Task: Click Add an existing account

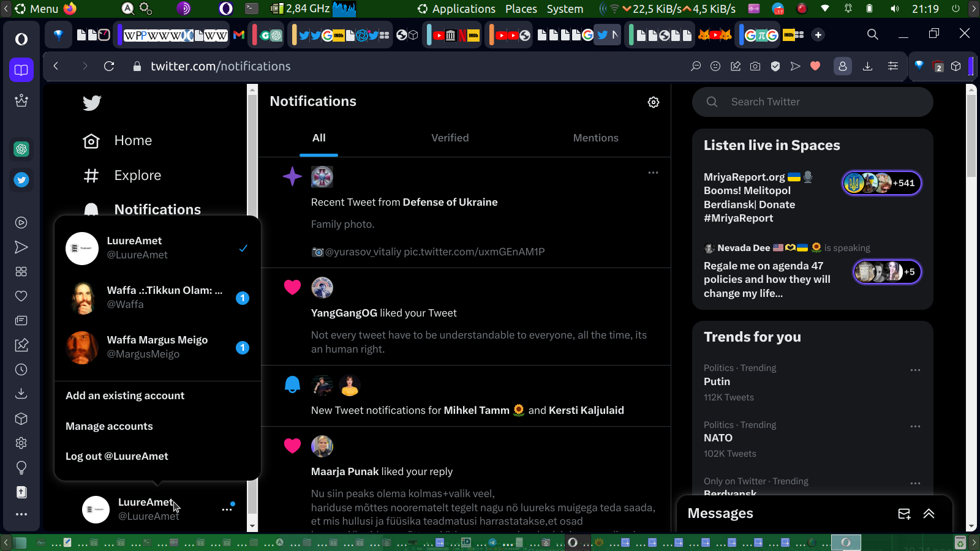Action: coord(125,395)
